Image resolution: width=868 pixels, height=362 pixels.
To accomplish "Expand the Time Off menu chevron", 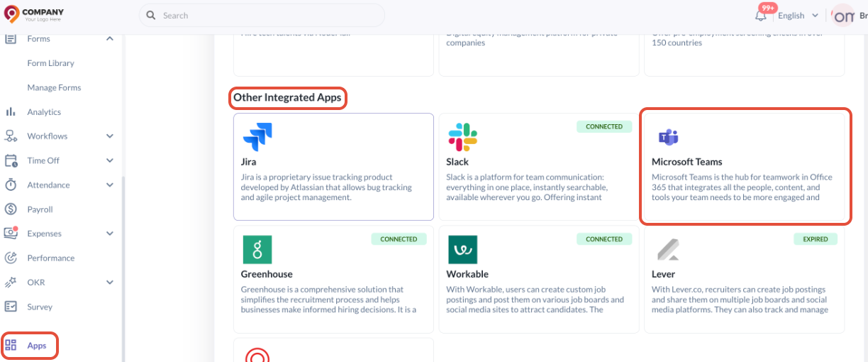I will coord(109,160).
